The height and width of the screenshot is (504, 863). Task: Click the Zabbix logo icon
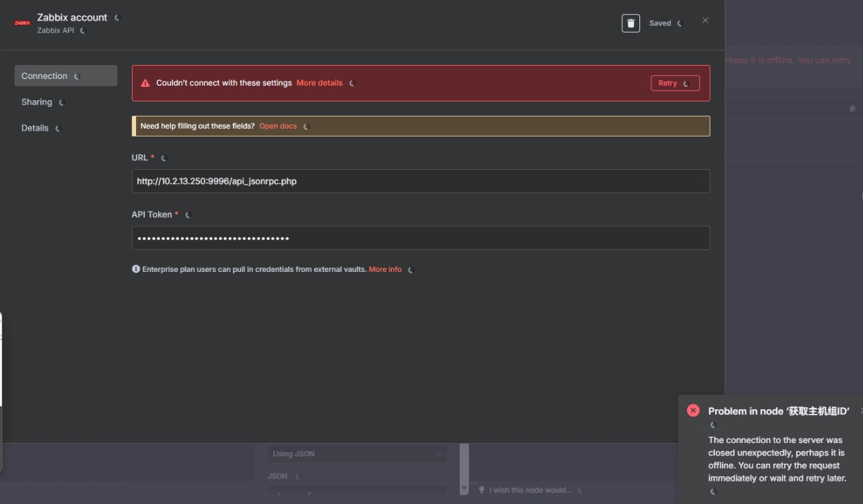23,23
